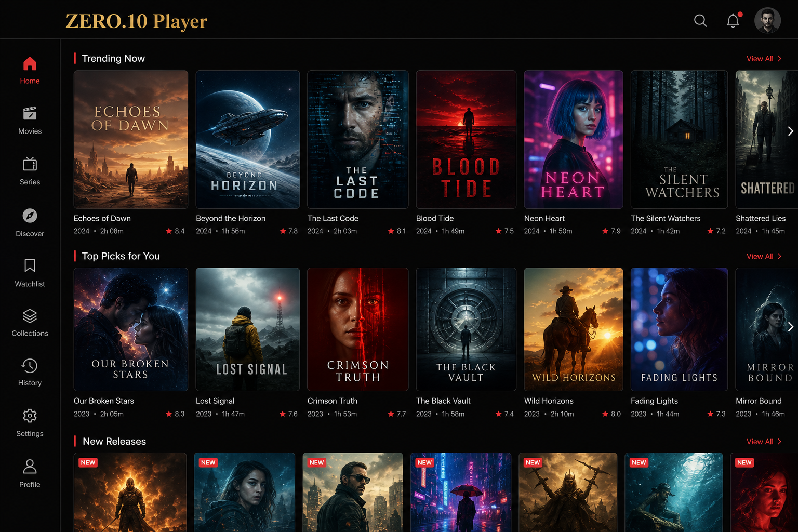Open the Echoes of Dawn title link
This screenshot has height=532, width=798.
click(x=102, y=218)
